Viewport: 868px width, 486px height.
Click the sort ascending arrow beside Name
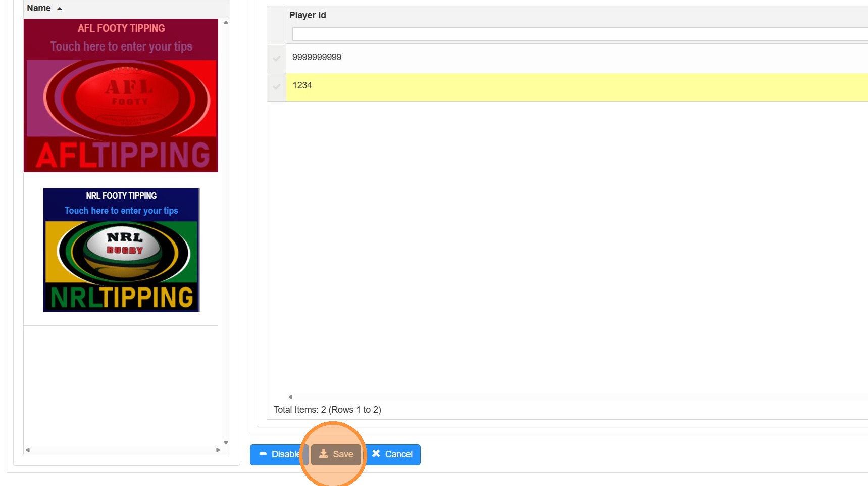pyautogui.click(x=60, y=9)
